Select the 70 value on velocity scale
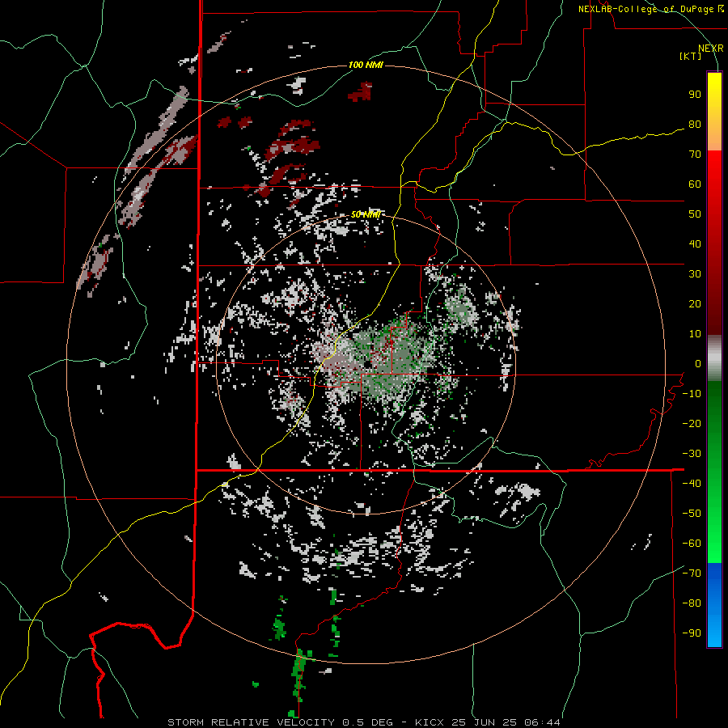 695,154
